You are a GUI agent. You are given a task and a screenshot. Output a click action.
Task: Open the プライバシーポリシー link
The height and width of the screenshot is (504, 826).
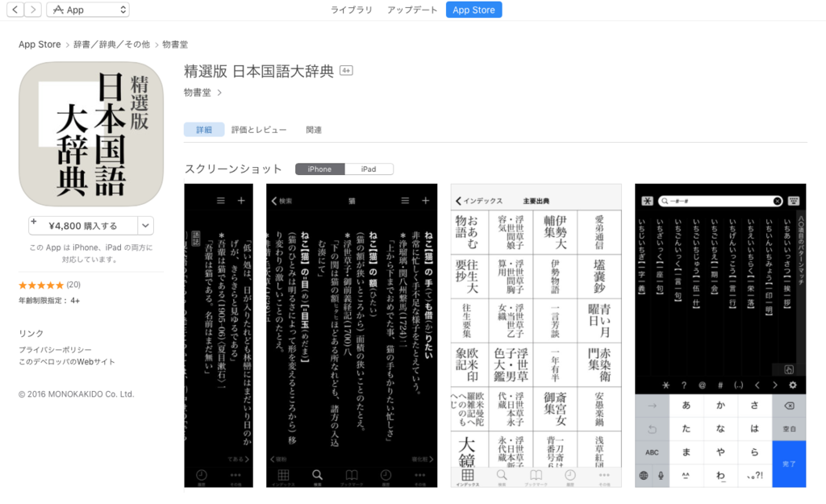click(55, 350)
